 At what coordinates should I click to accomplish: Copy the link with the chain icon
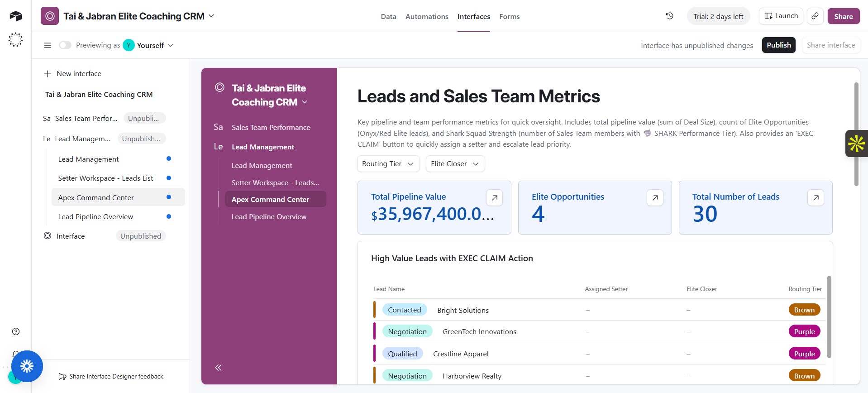coord(815,16)
